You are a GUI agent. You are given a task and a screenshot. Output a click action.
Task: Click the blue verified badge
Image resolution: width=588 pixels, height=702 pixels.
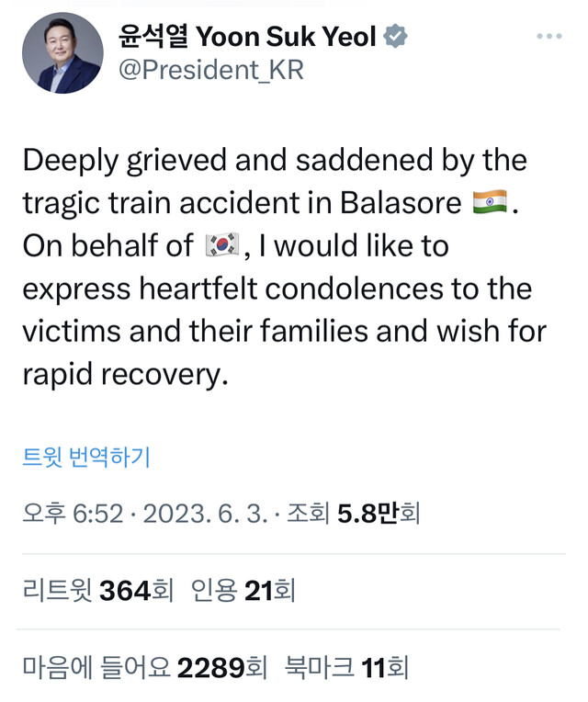[395, 37]
